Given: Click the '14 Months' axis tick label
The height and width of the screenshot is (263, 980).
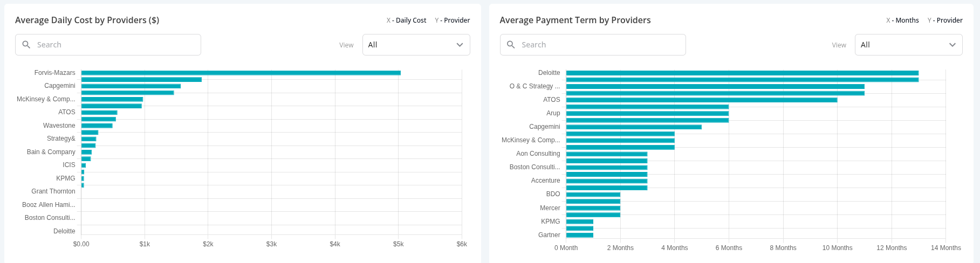Looking at the screenshot, I should coord(945,248).
